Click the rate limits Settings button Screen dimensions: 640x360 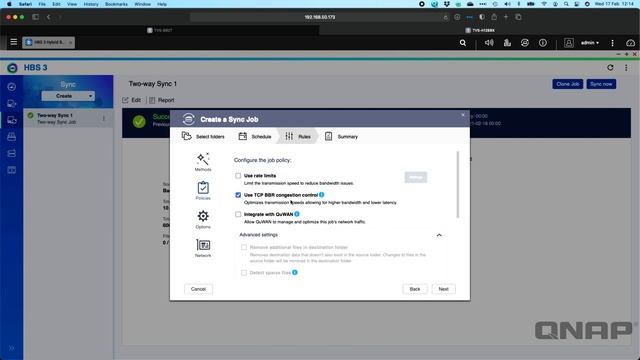point(416,177)
